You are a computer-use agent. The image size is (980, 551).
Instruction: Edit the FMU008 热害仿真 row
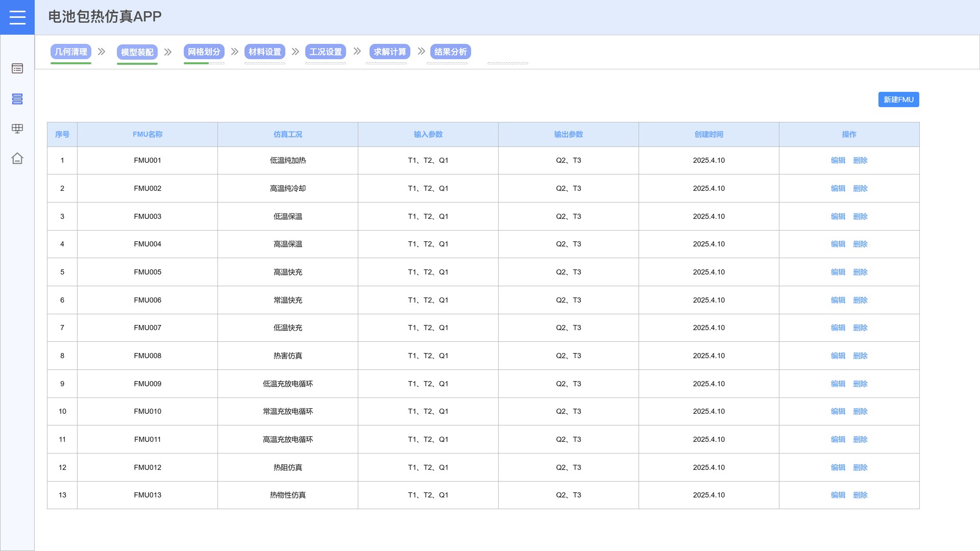838,356
